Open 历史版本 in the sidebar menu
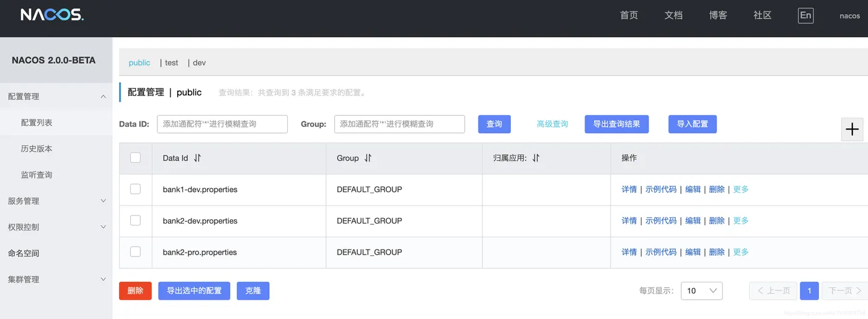 coord(37,149)
